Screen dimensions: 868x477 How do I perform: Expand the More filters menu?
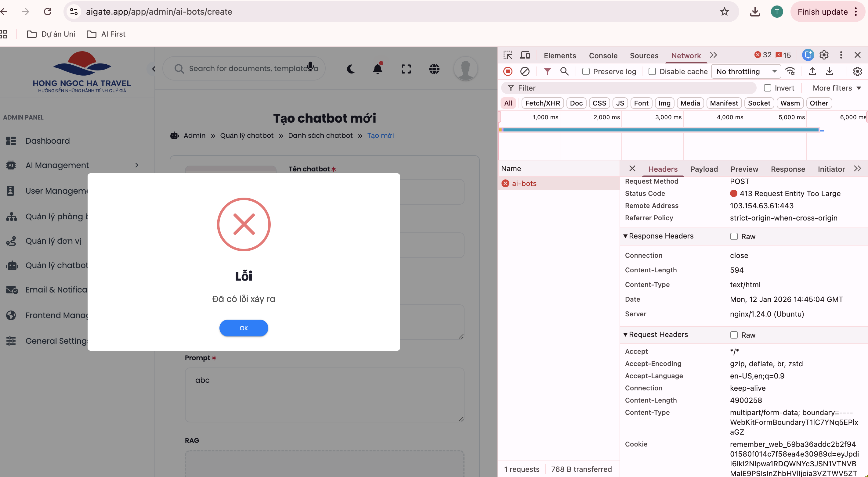tap(836, 88)
